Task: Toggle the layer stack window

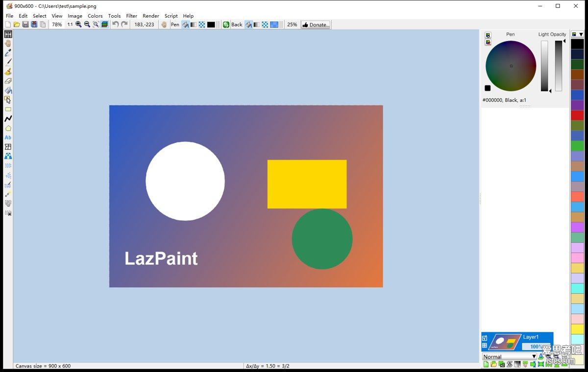Action: pos(104,24)
